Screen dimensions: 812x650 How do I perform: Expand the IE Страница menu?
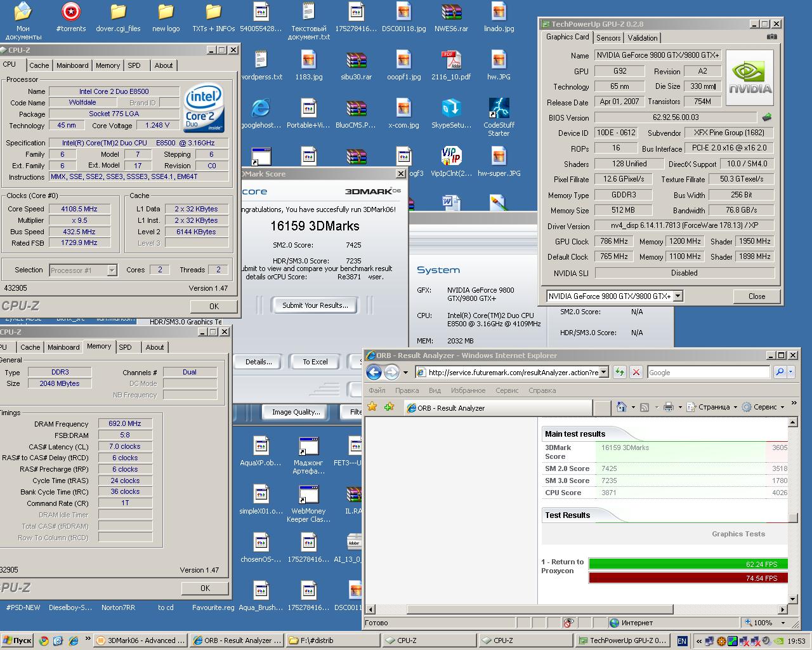(712, 407)
